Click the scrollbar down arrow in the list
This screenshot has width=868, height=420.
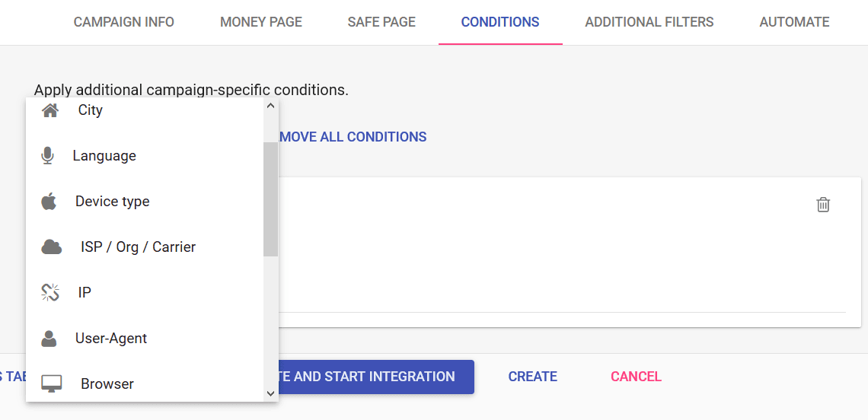click(271, 393)
